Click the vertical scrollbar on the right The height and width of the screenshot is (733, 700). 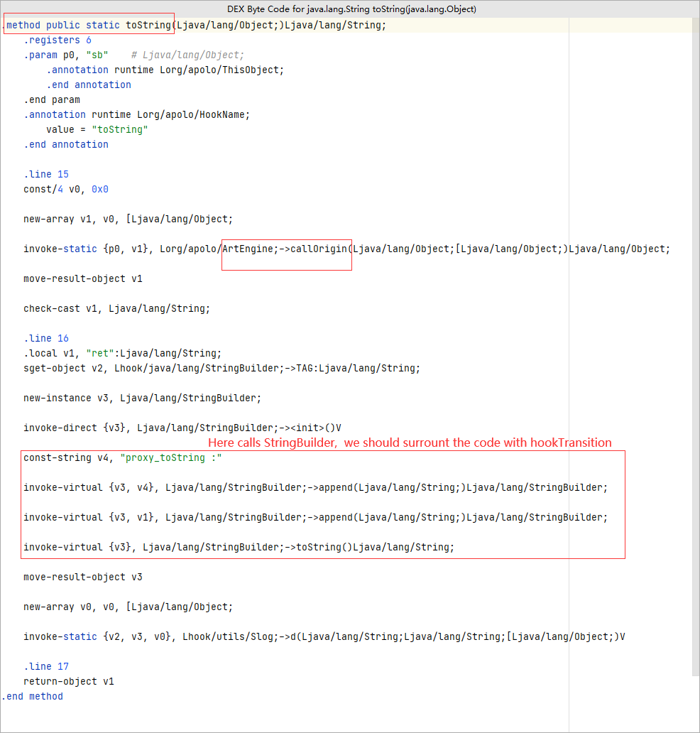(x=696, y=346)
